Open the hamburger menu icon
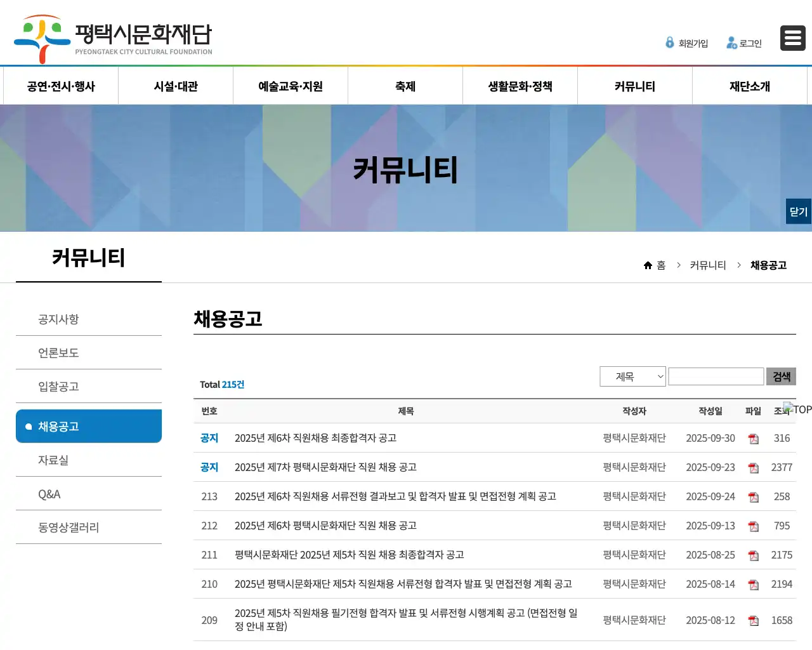 click(792, 38)
